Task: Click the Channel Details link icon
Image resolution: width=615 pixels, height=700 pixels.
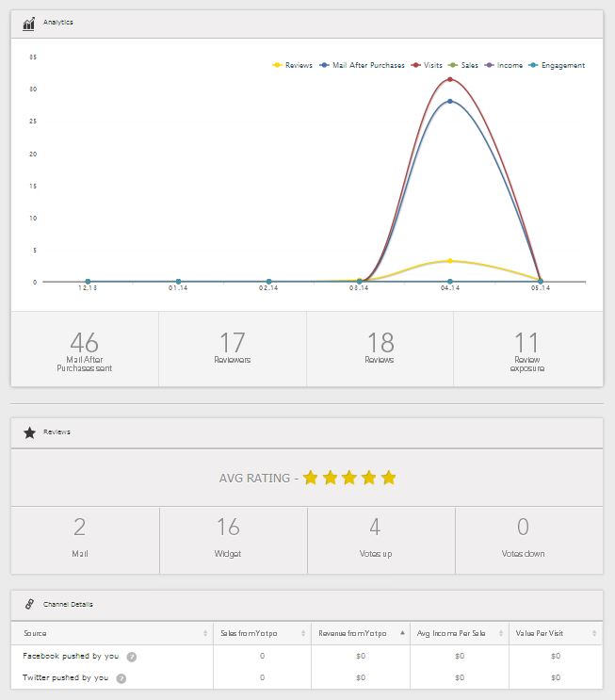Action: [29, 604]
